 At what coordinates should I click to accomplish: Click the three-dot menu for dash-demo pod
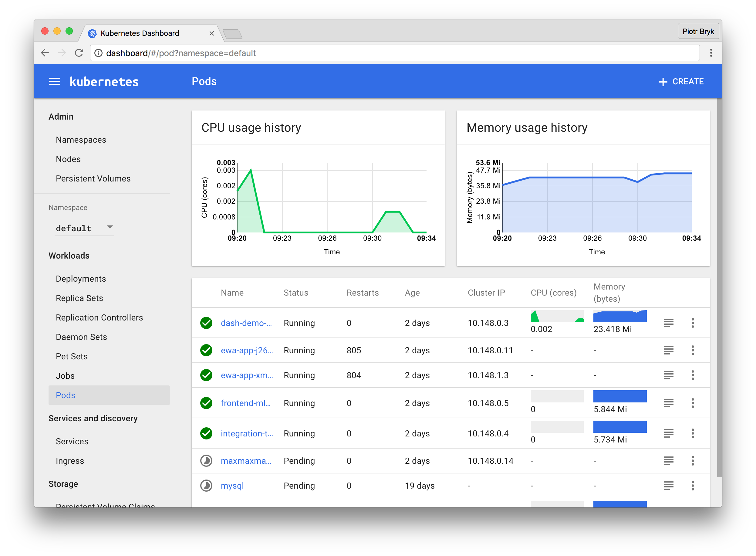[693, 323]
